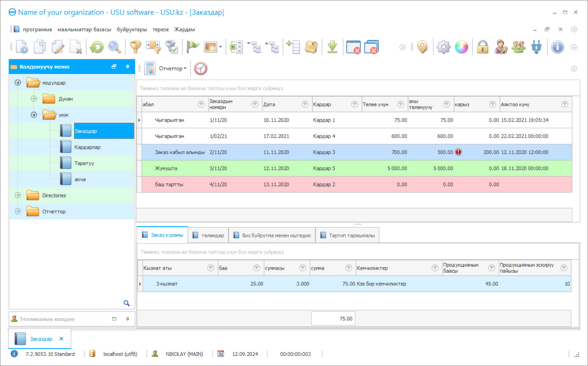Open the Жардам menu
588x366 pixels.
(184, 29)
